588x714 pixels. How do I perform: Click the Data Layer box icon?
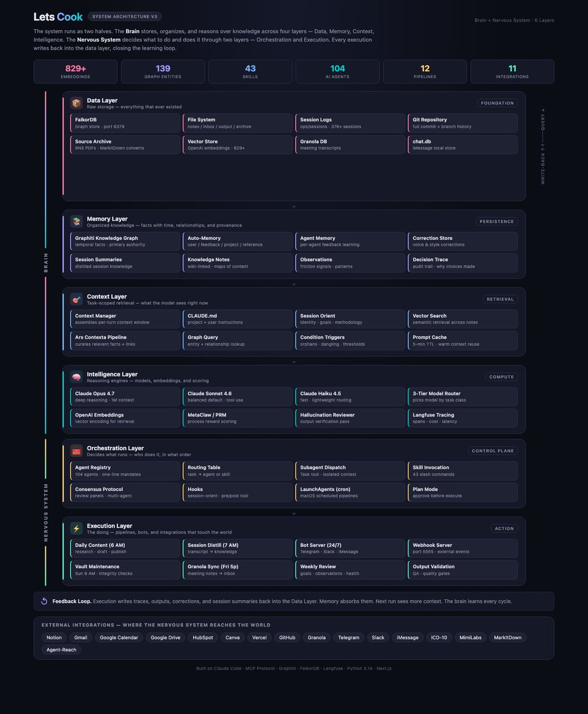[76, 103]
